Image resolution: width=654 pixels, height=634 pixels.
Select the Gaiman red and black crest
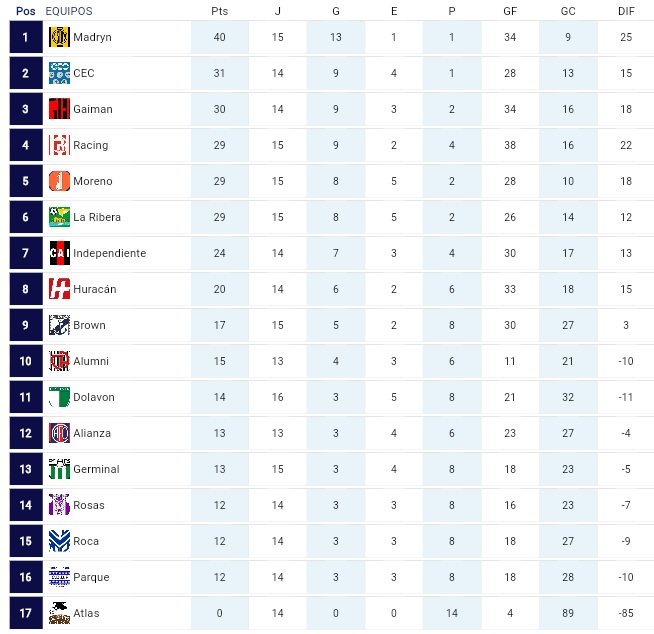tap(59, 109)
